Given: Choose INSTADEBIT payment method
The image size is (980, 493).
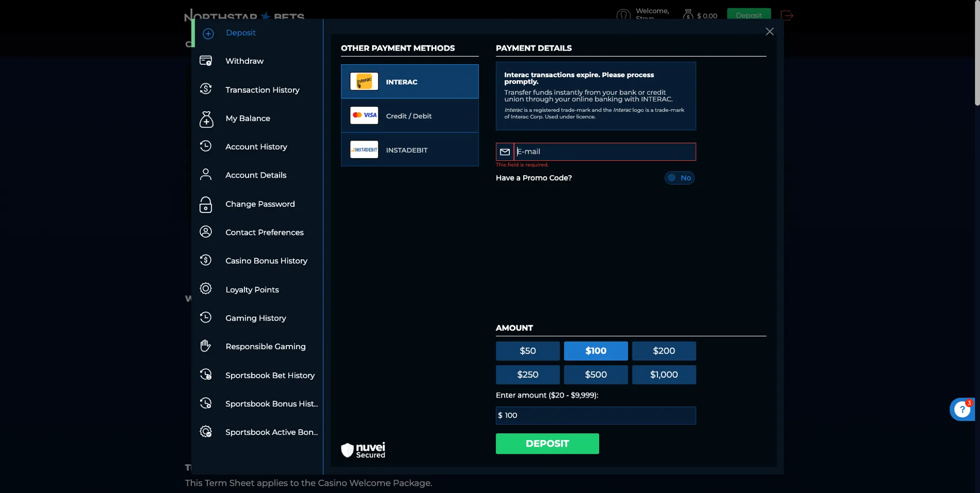Looking at the screenshot, I should pos(409,150).
